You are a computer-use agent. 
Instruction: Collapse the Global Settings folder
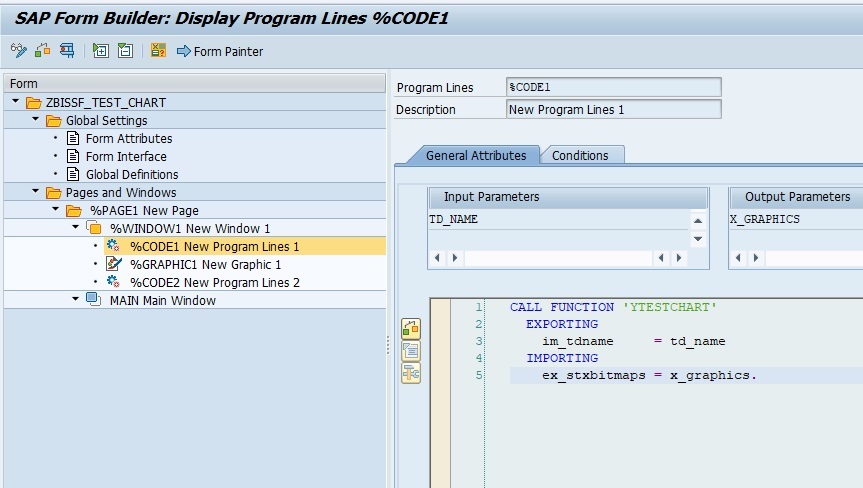click(x=36, y=119)
